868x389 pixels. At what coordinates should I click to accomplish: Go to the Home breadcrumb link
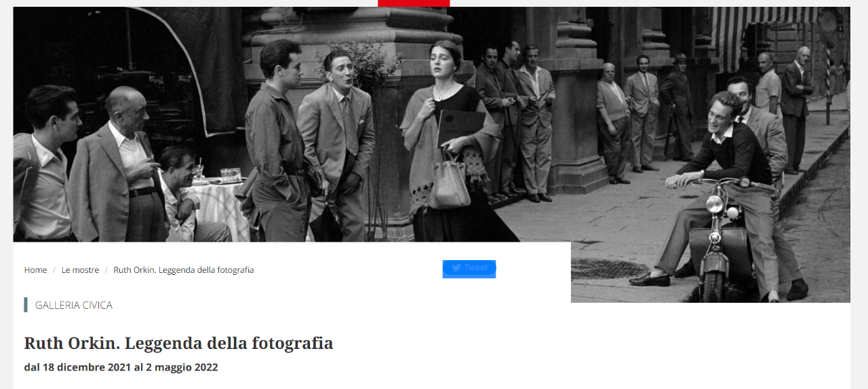pyautogui.click(x=35, y=270)
